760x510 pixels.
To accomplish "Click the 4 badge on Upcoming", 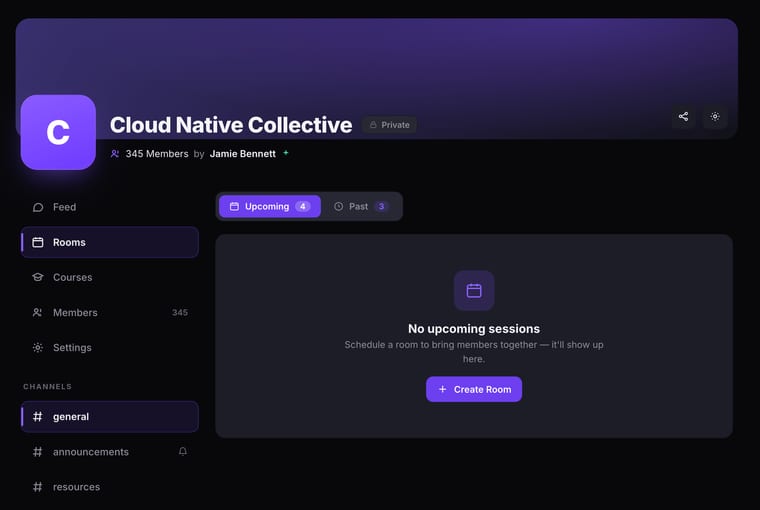I will pyautogui.click(x=303, y=207).
